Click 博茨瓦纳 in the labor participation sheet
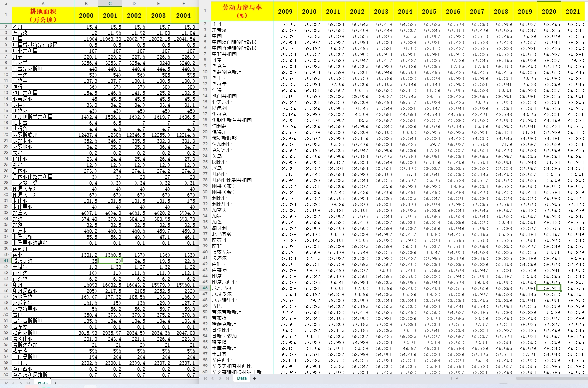The width and height of the screenshot is (588, 388). pyautogui.click(x=242, y=252)
